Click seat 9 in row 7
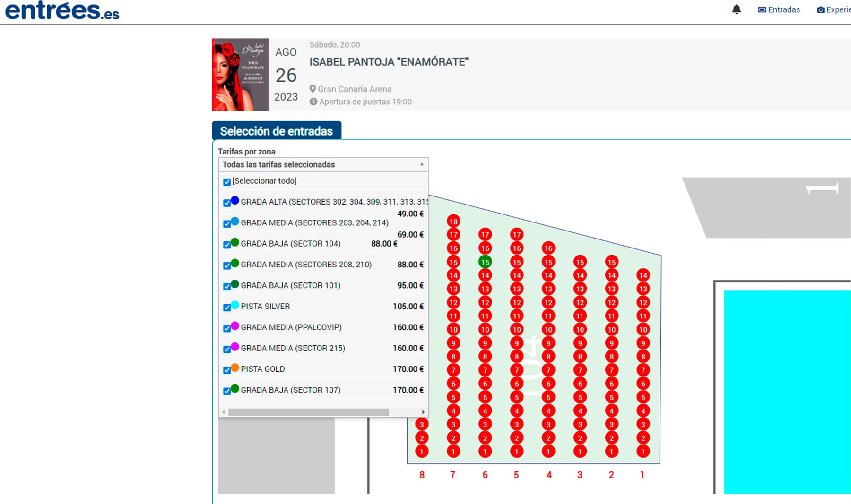The width and height of the screenshot is (851, 504). 453,343
